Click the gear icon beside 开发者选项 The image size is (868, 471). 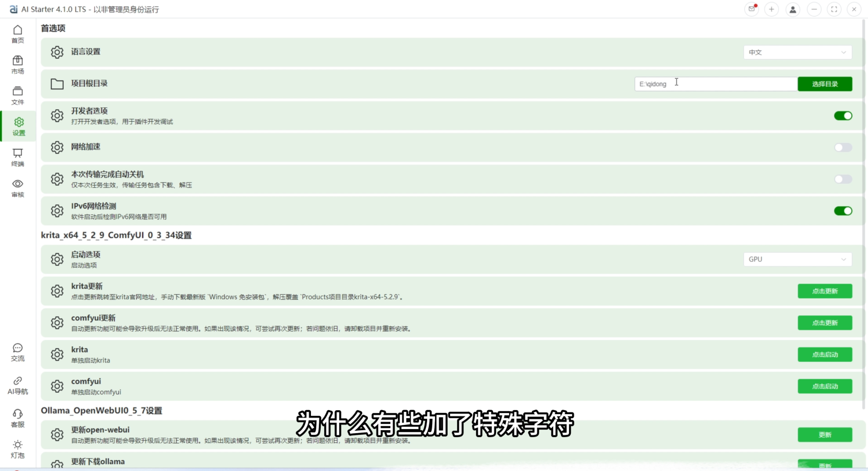click(57, 115)
